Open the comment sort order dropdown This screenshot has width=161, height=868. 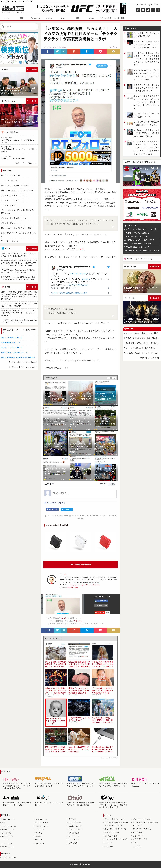click(112, 484)
